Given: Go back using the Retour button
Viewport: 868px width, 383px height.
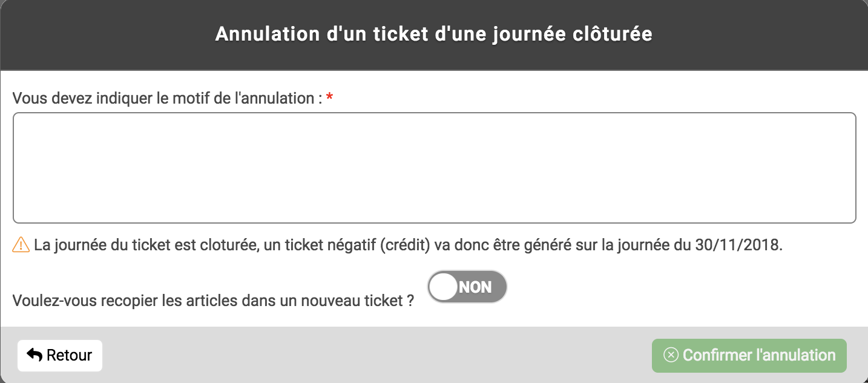Looking at the screenshot, I should [60, 355].
